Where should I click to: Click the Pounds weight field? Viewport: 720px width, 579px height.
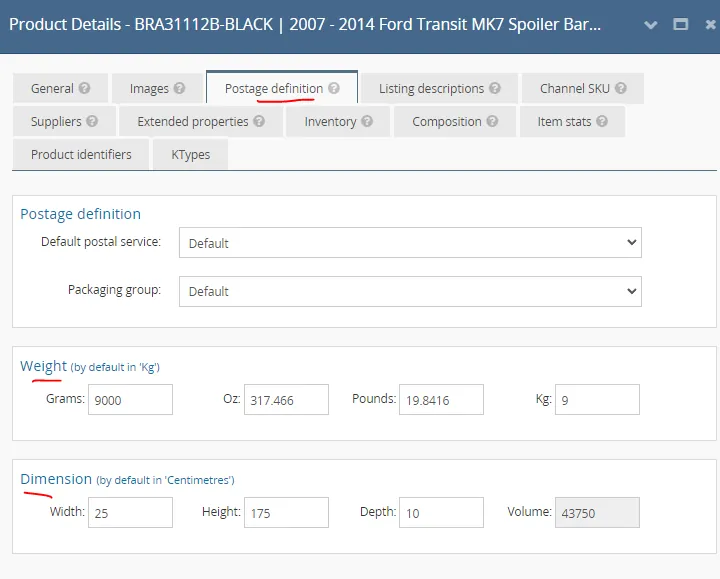pyautogui.click(x=441, y=399)
